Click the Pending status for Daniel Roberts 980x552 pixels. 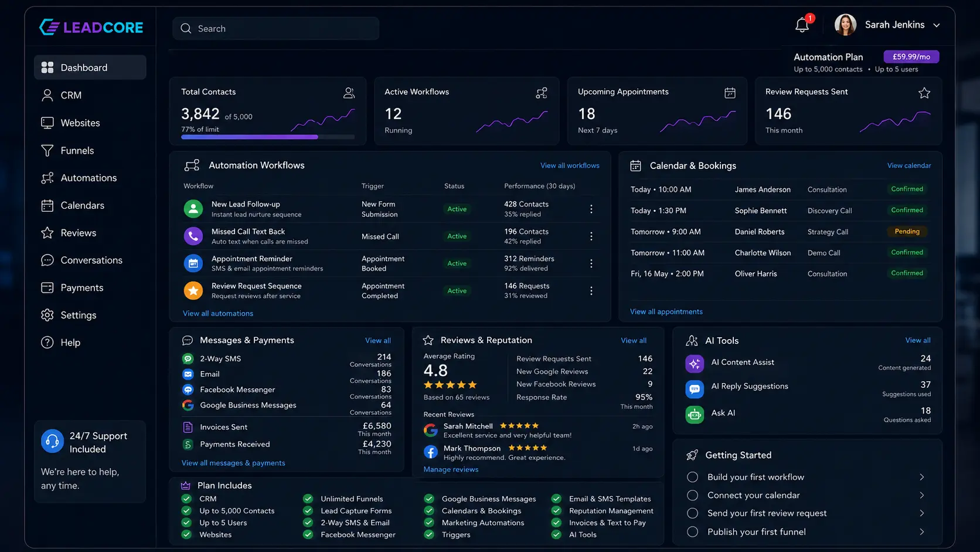[x=907, y=231]
